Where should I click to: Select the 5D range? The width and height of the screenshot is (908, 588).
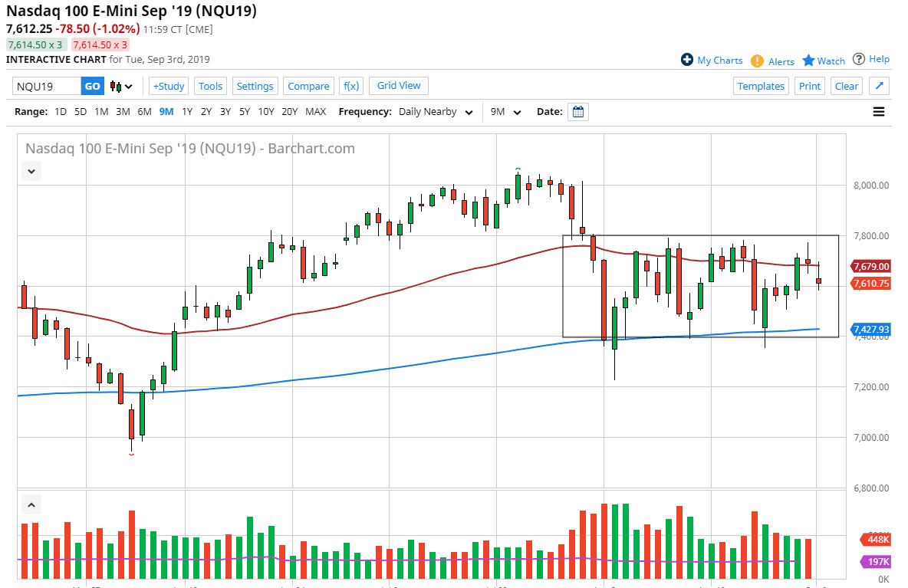tap(80, 111)
